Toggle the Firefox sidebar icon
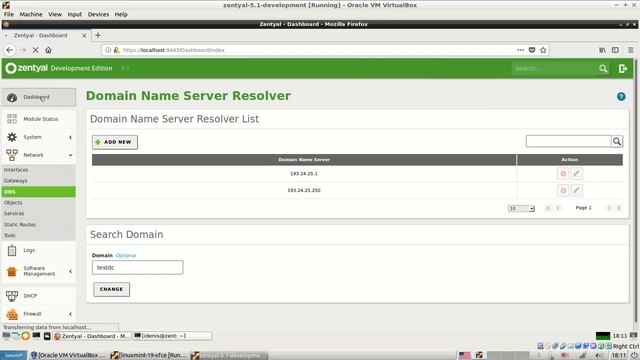Image resolution: width=640 pixels, height=360 pixels. (615, 50)
